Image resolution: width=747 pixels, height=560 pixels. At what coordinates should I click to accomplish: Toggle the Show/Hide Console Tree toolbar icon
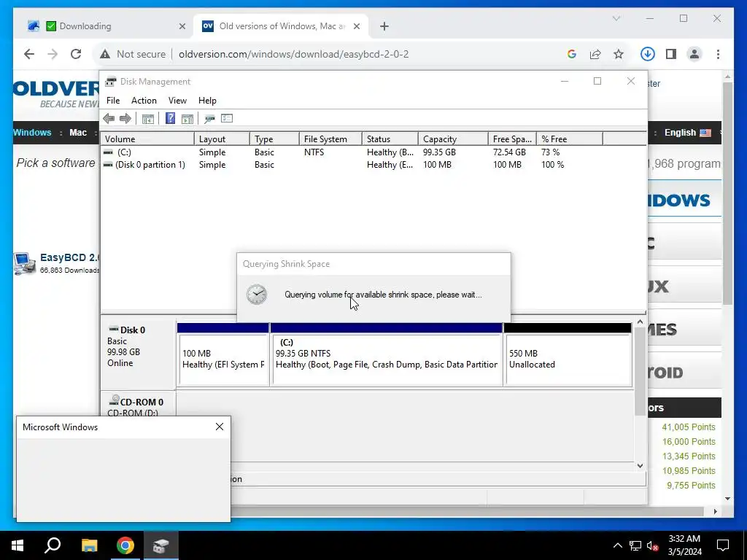tap(147, 119)
